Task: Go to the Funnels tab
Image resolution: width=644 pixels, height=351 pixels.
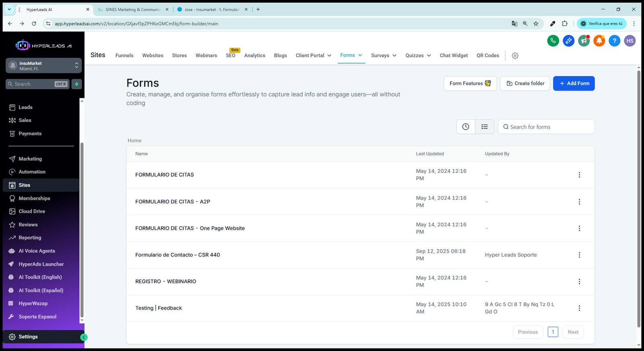Action: pyautogui.click(x=124, y=56)
